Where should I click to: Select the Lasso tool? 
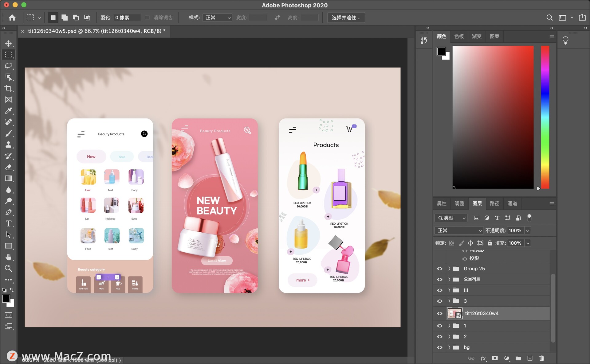[x=8, y=66]
